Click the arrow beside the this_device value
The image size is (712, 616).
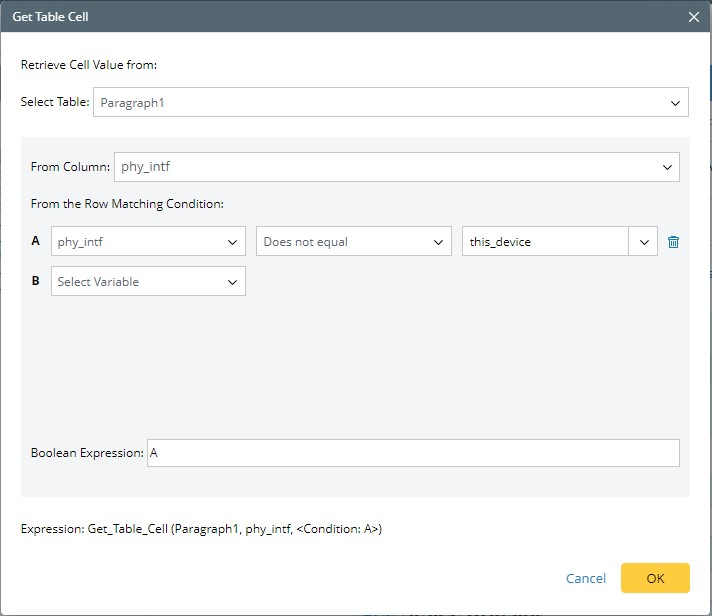643,242
